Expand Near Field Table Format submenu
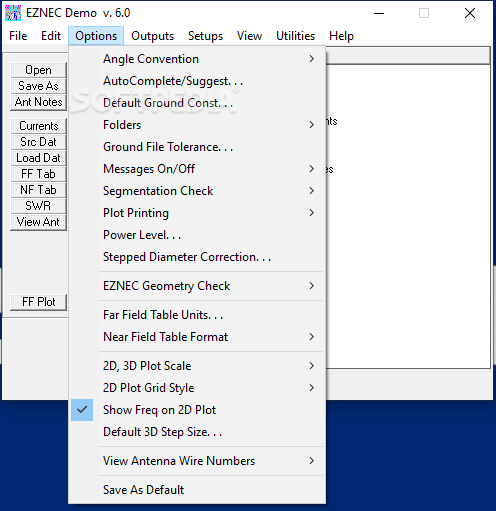 [x=197, y=337]
